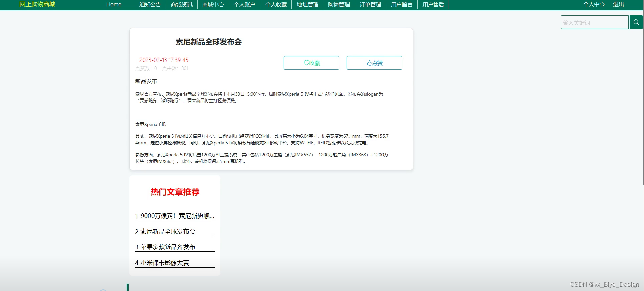Click the 索尼Xperia手机 line in the article

tap(151, 124)
